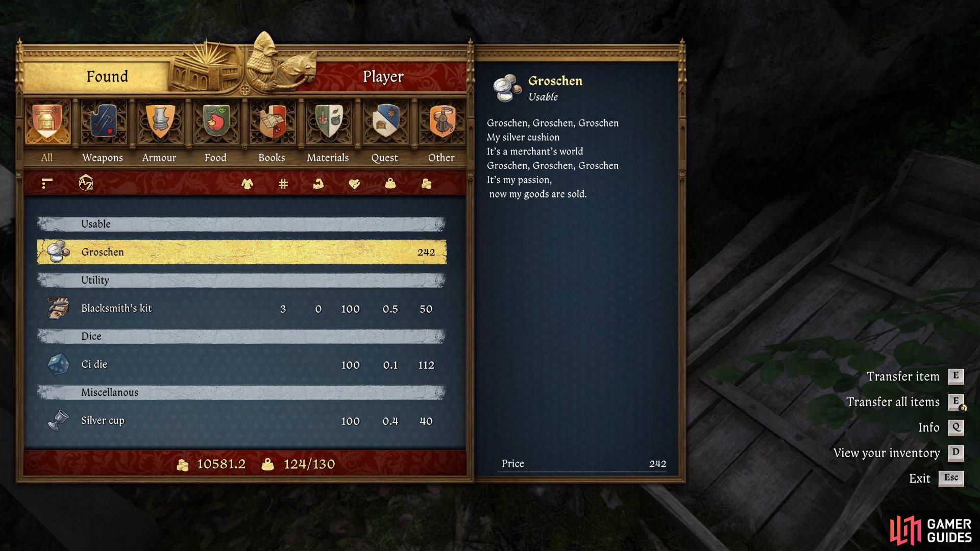Screen dimensions: 980x551
Task: Select the Quest category icon
Action: [385, 121]
